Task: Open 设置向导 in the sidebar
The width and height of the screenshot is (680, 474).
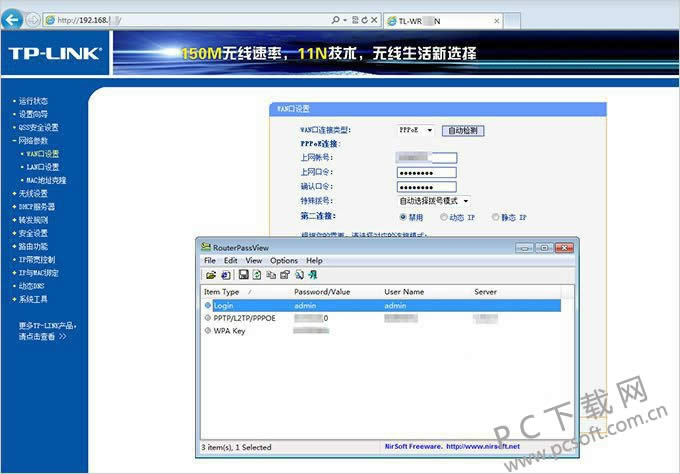Action: [x=33, y=114]
